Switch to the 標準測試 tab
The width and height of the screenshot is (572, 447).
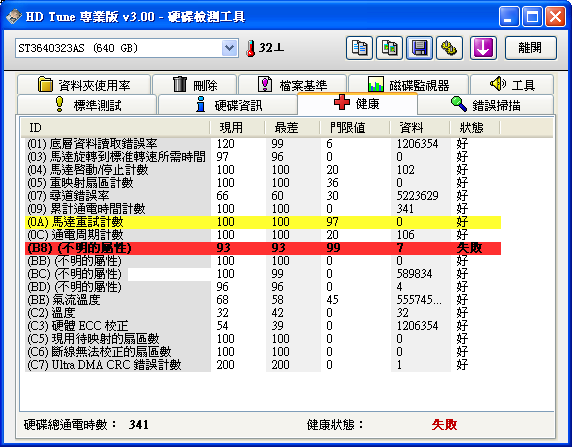tap(87, 105)
